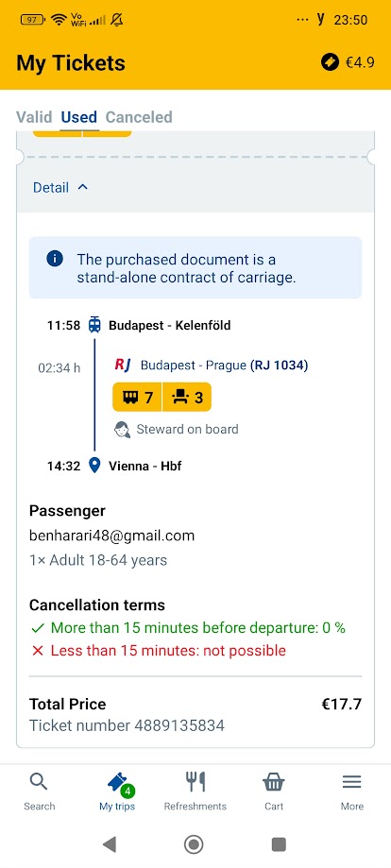Select the Used tickets tab
The height and width of the screenshot is (868, 391).
[79, 117]
